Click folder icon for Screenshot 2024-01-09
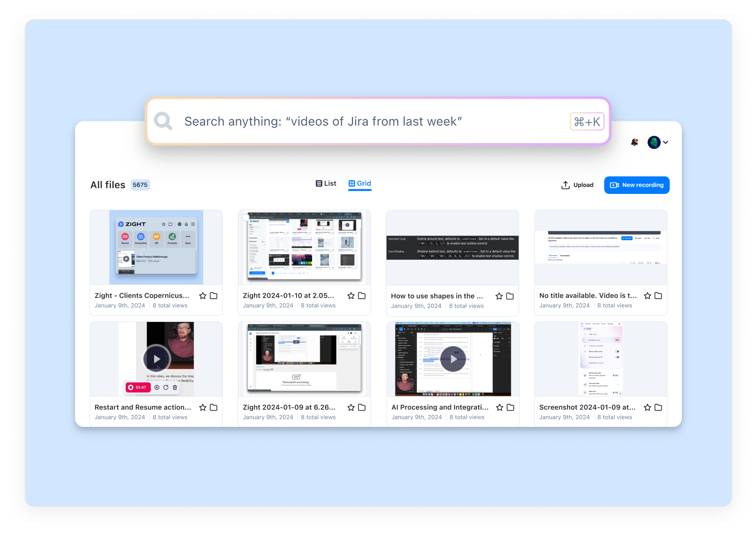This screenshot has width=756, height=536. 659,407
